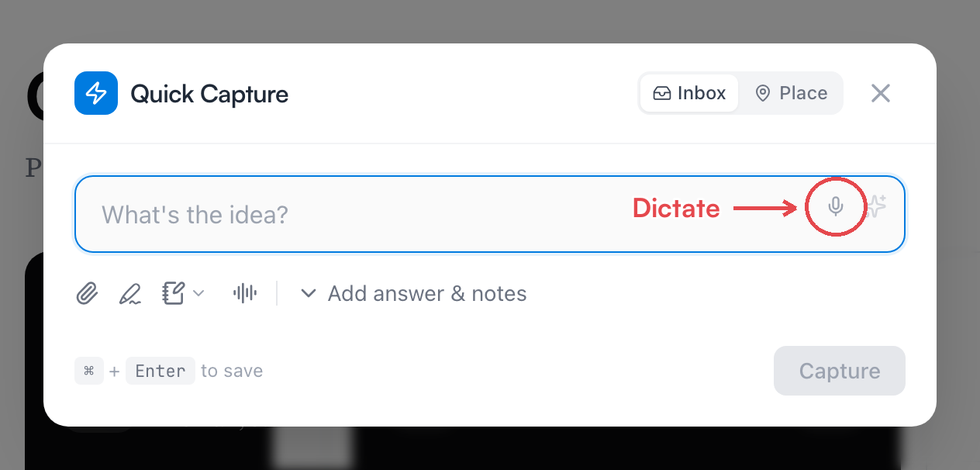
Task: Click the blue lightning Quick Capture logo
Action: [96, 93]
